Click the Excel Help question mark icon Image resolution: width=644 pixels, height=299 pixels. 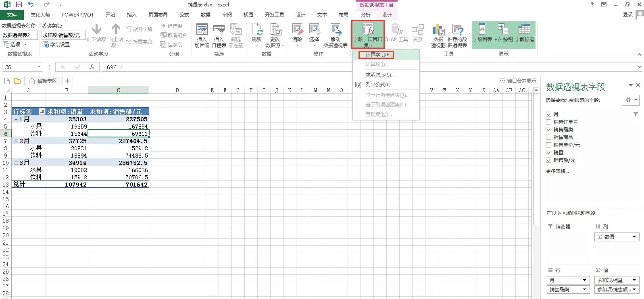coord(592,4)
